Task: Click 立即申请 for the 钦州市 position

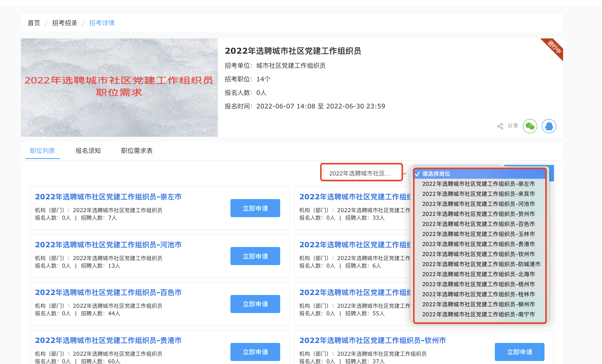Action: pyautogui.click(x=519, y=352)
